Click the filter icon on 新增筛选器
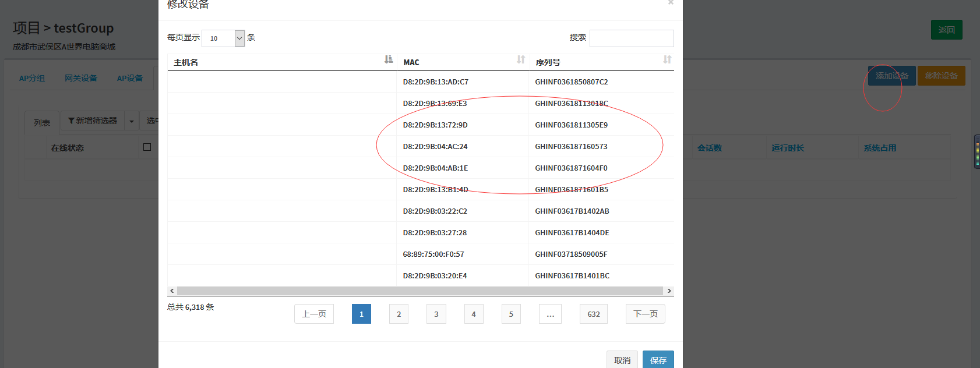Image resolution: width=980 pixels, height=368 pixels. [x=71, y=121]
